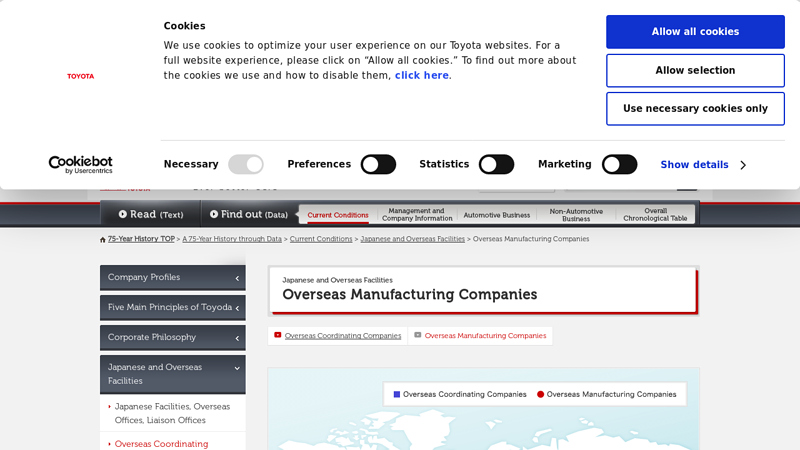This screenshot has width=800, height=450.
Task: Choose Allow selection for cookies
Action: pyautogui.click(x=695, y=70)
